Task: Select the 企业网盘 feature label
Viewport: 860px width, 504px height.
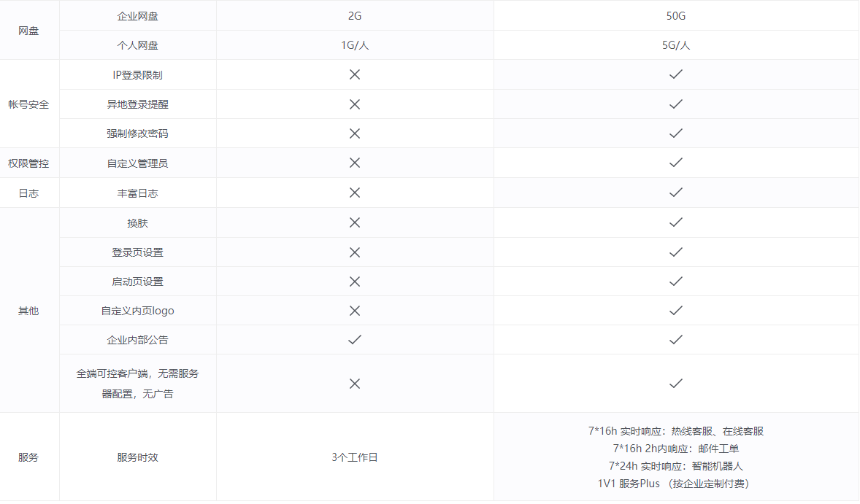Action: 138,16
